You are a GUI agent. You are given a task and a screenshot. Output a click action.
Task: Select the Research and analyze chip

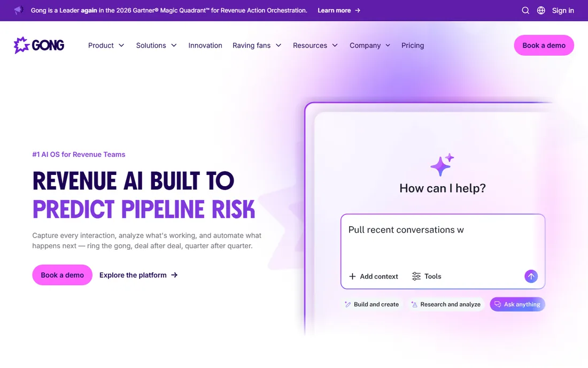(x=446, y=304)
